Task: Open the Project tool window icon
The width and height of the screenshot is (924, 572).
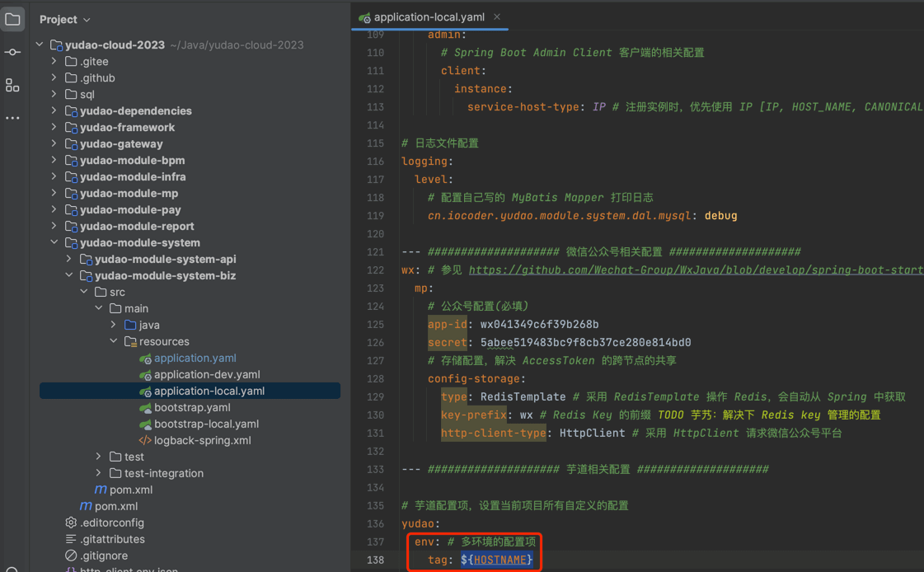Action: pos(12,19)
